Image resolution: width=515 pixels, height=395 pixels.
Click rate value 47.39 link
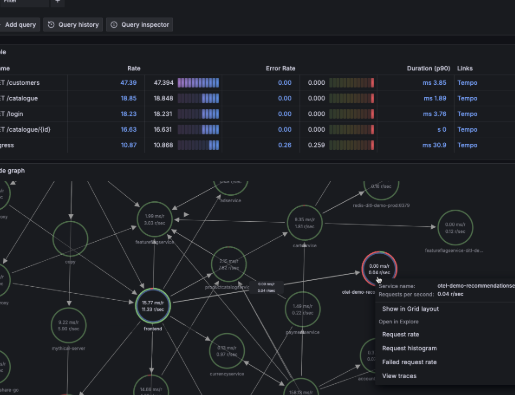pos(129,83)
